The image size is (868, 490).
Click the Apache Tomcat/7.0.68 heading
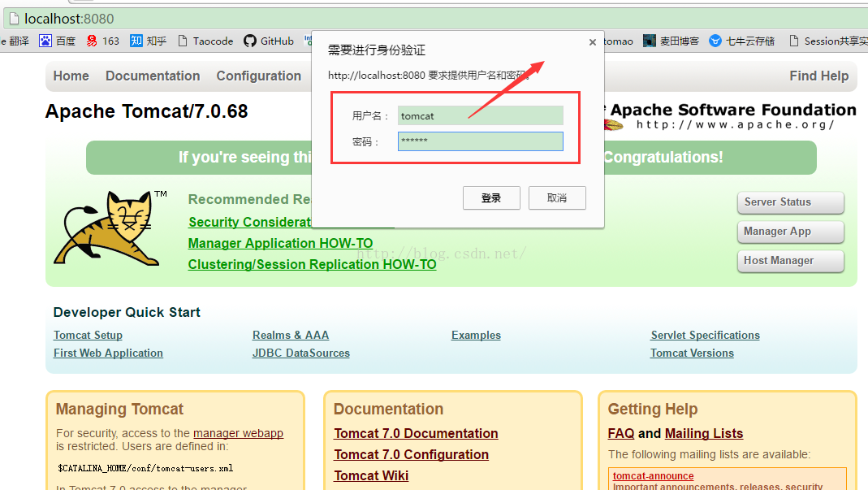147,111
